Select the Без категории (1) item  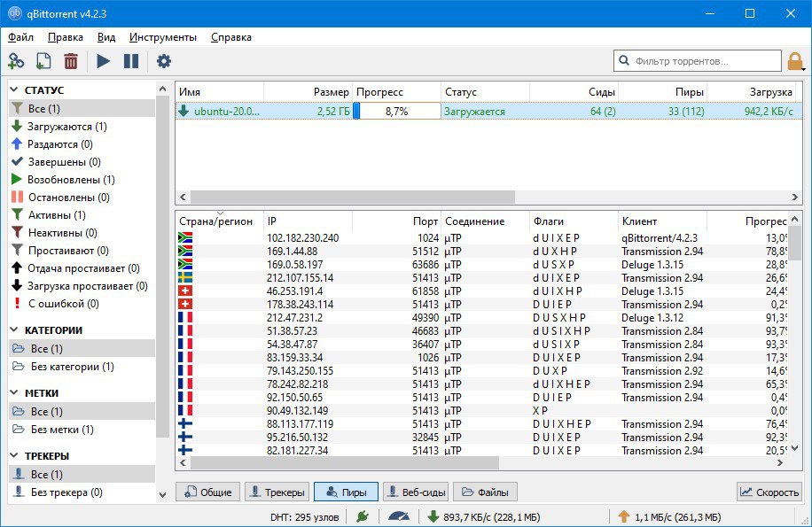pyautogui.click(x=82, y=366)
